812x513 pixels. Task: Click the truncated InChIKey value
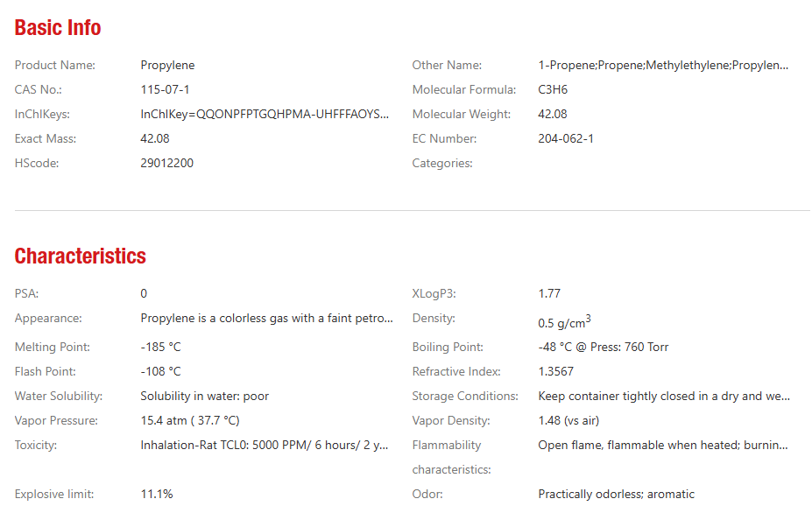point(265,115)
